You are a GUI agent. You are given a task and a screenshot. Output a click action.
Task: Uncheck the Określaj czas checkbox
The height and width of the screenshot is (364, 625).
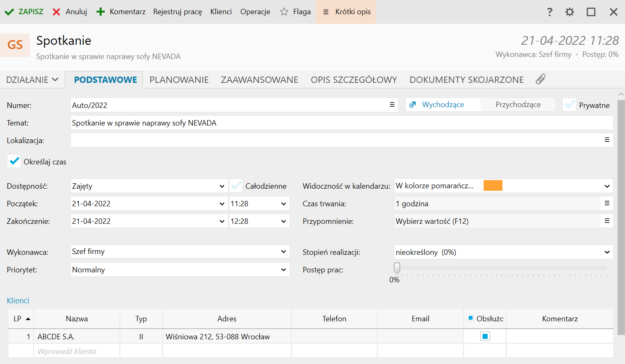[14, 161]
